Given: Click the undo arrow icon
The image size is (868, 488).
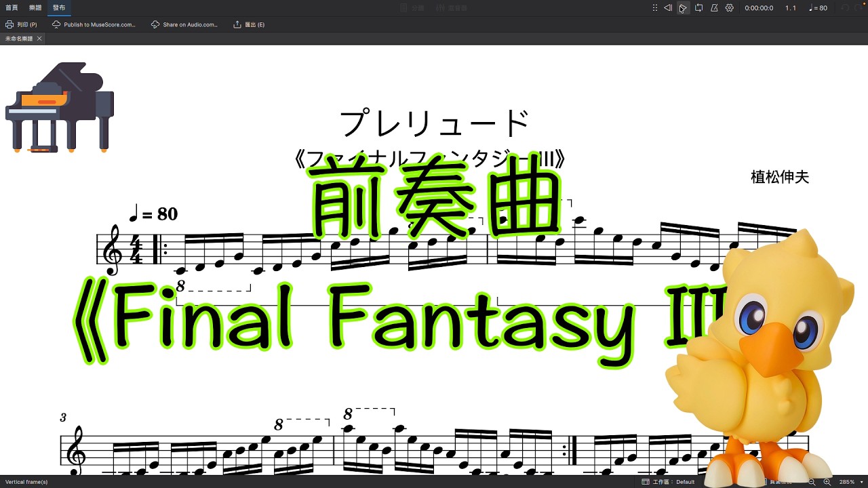Looking at the screenshot, I should click(x=845, y=8).
